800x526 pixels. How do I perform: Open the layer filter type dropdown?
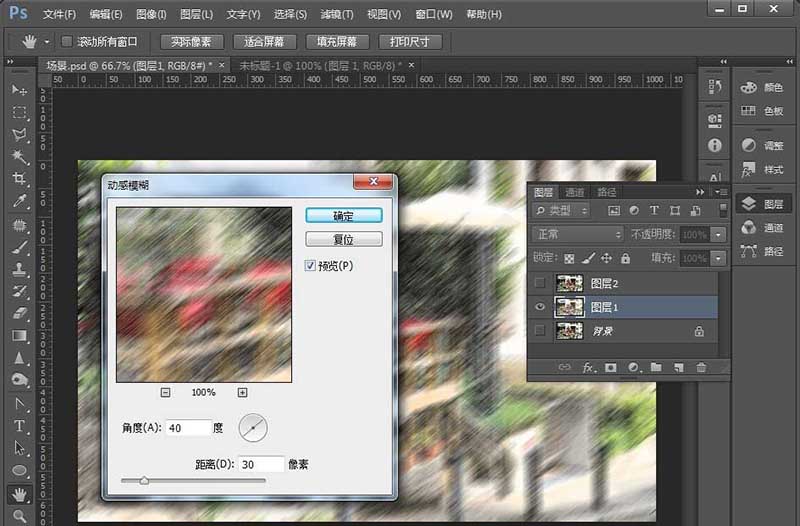coord(561,210)
